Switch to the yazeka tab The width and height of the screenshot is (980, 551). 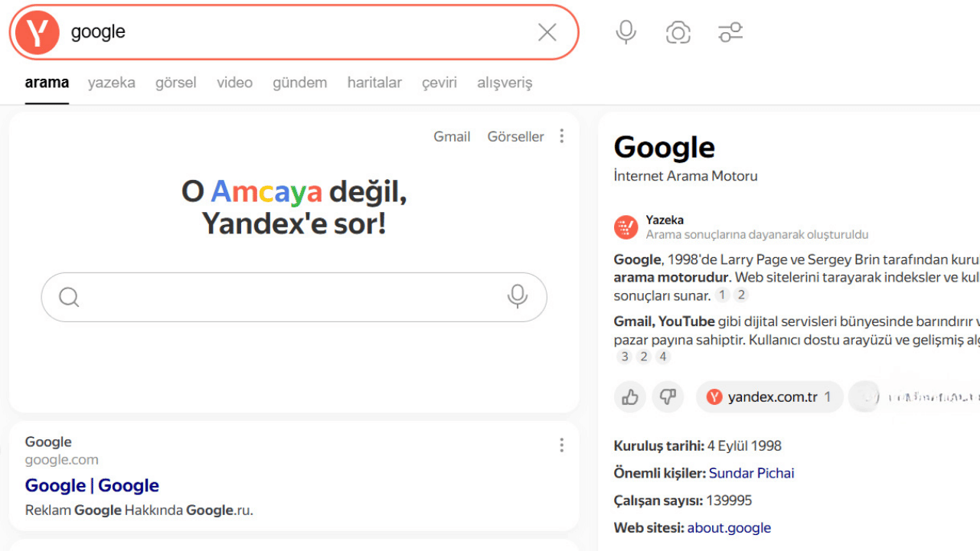point(111,83)
